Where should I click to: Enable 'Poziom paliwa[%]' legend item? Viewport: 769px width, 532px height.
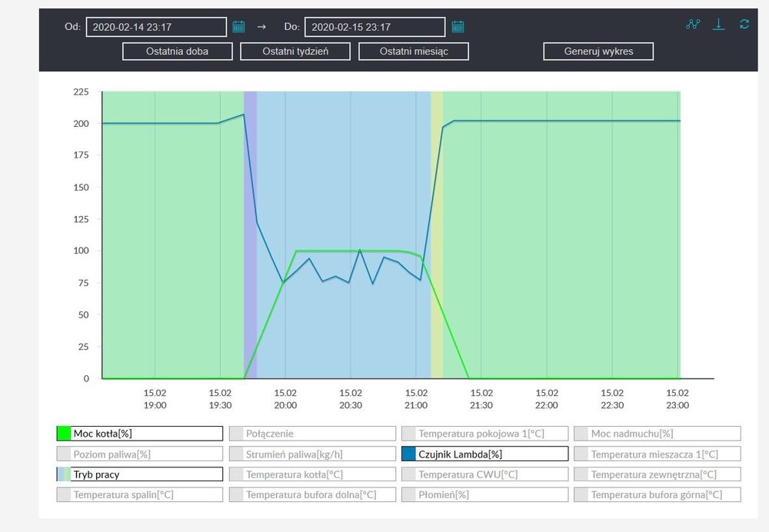(x=146, y=454)
